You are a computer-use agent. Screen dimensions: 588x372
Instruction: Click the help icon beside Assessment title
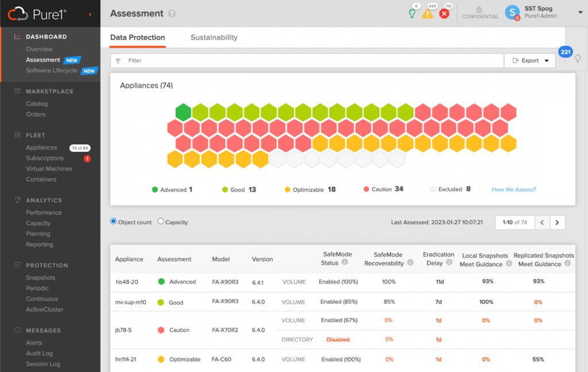point(172,14)
